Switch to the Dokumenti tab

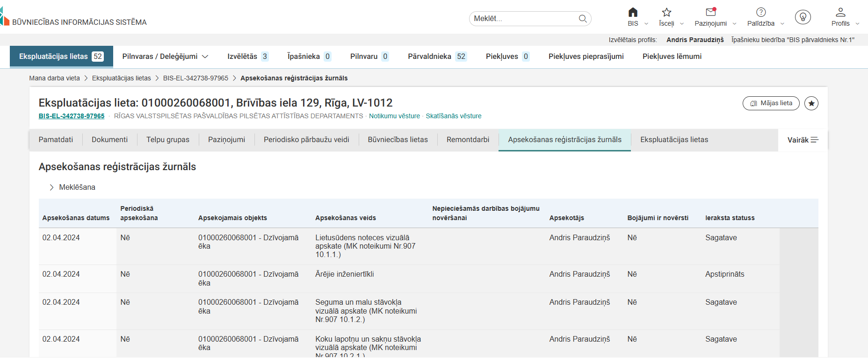tap(109, 140)
